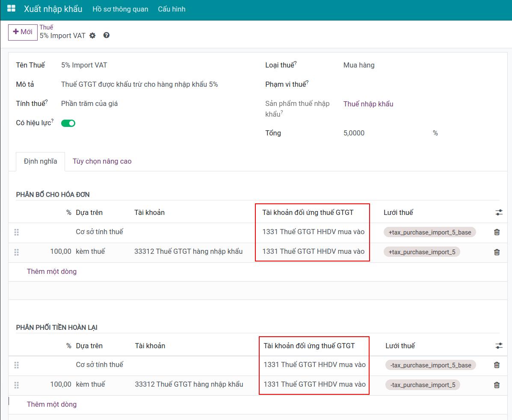Click the -tax_purchase_import_5_base tax grid tag

click(x=431, y=365)
